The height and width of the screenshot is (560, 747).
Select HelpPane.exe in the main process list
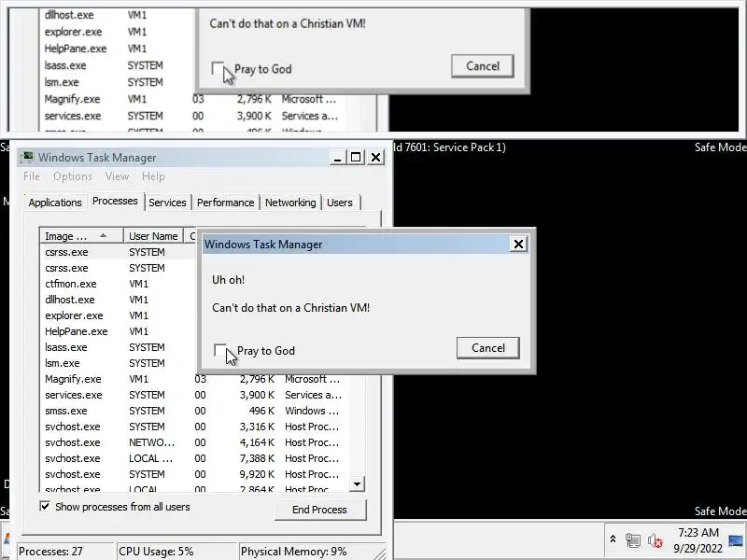(120, 331)
